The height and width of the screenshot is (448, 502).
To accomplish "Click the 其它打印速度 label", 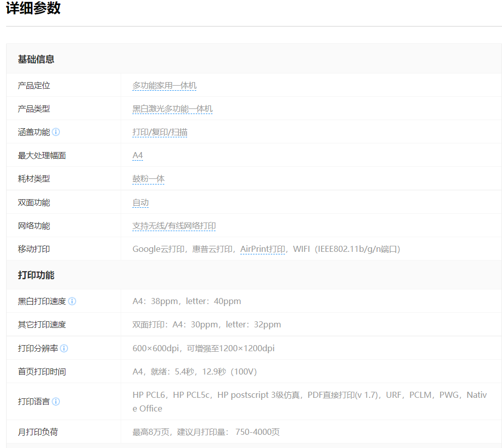I will pyautogui.click(x=42, y=324).
